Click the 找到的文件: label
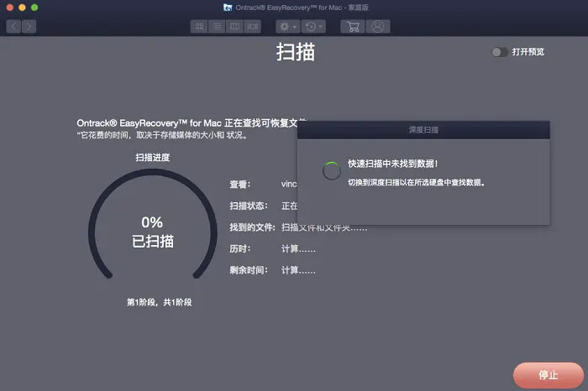The image size is (588, 391). pos(252,227)
